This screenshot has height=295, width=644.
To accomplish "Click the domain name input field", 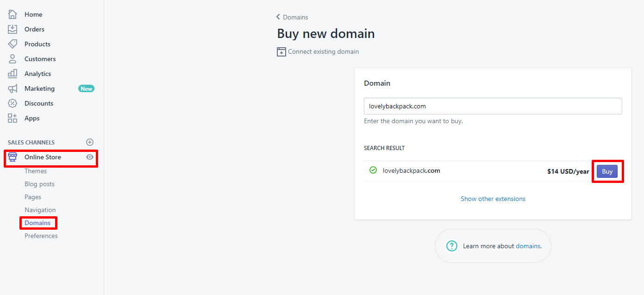I will tap(493, 106).
